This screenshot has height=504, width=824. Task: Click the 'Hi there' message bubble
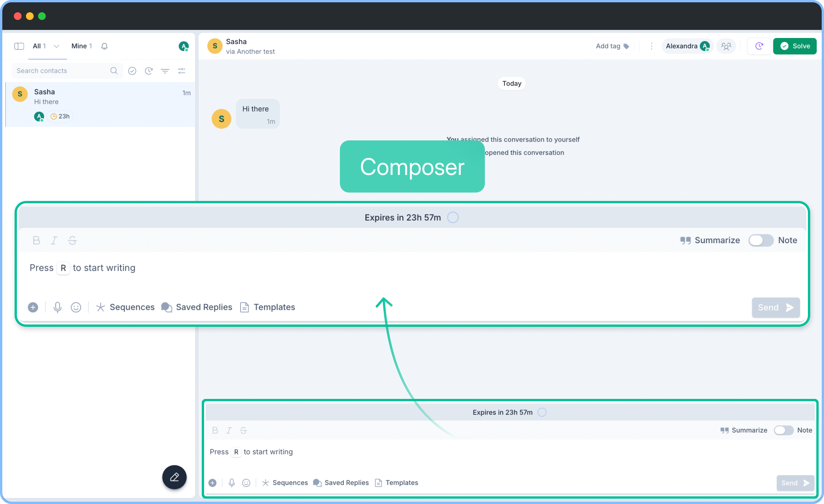click(258, 114)
